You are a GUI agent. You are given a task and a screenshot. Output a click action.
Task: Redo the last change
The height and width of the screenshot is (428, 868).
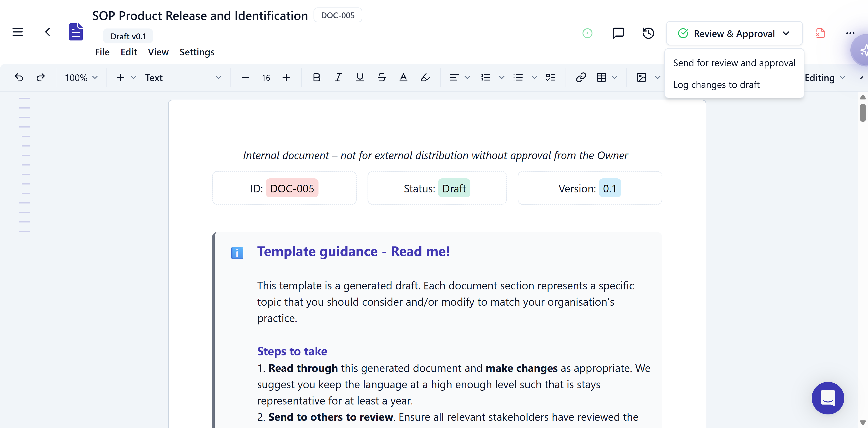point(40,78)
